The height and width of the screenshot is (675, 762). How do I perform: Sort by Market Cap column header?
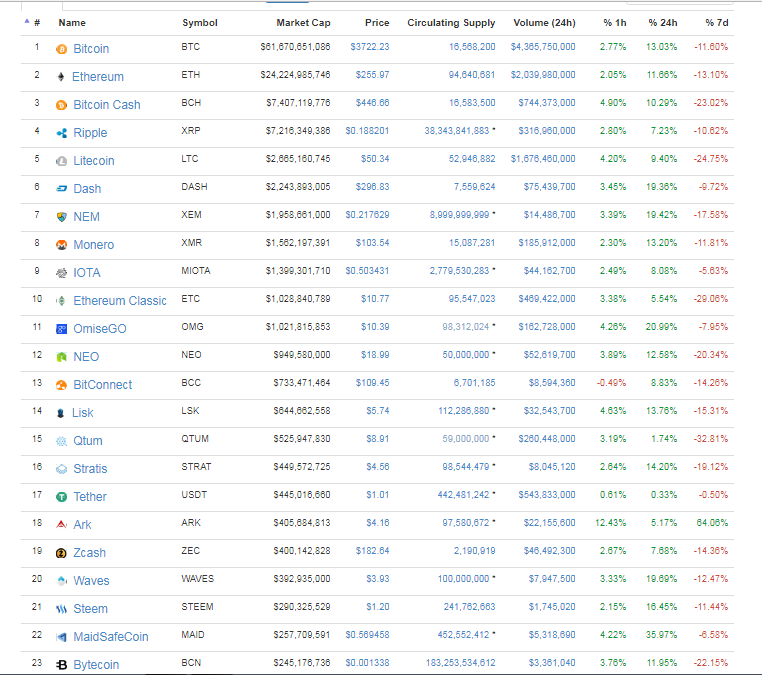pos(303,23)
